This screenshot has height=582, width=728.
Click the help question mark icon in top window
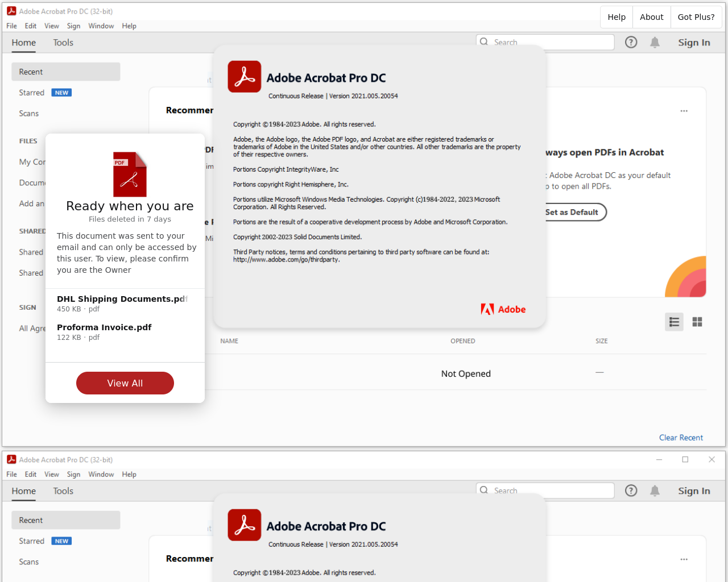(x=631, y=42)
